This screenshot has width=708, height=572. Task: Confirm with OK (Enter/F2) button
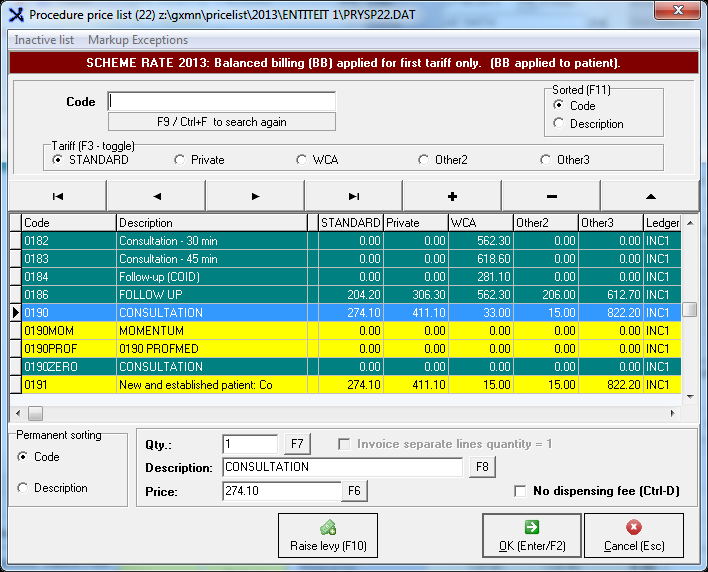coord(531,537)
